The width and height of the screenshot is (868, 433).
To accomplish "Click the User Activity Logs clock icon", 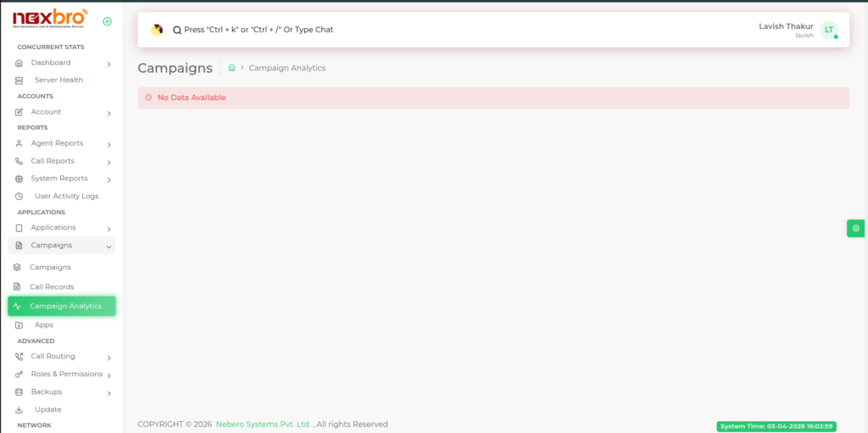I will click(x=19, y=197).
